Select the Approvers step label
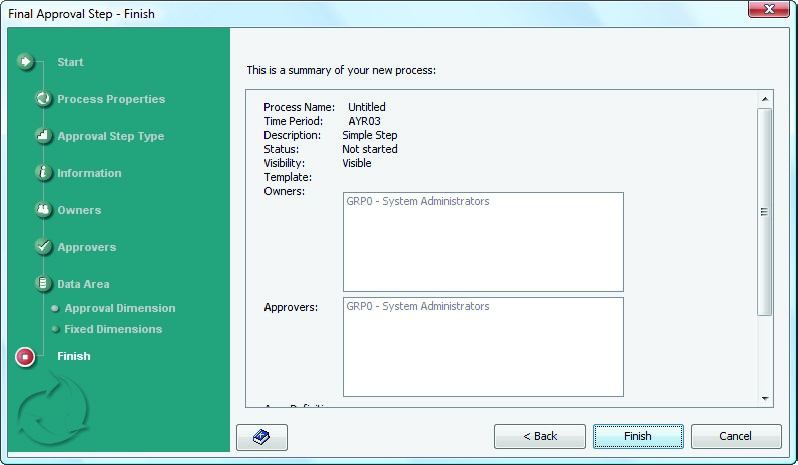 click(x=87, y=247)
